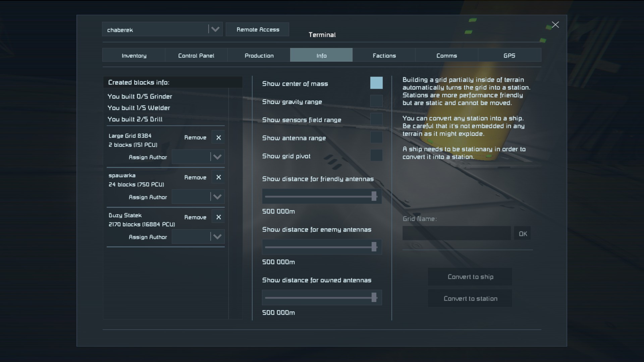Open the Control Panel tab

point(196,55)
